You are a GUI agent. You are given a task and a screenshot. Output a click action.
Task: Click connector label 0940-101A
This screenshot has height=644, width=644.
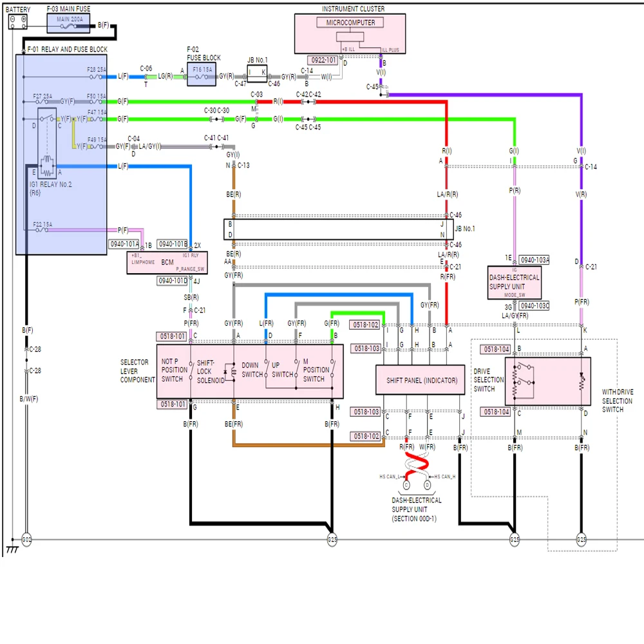(x=124, y=244)
